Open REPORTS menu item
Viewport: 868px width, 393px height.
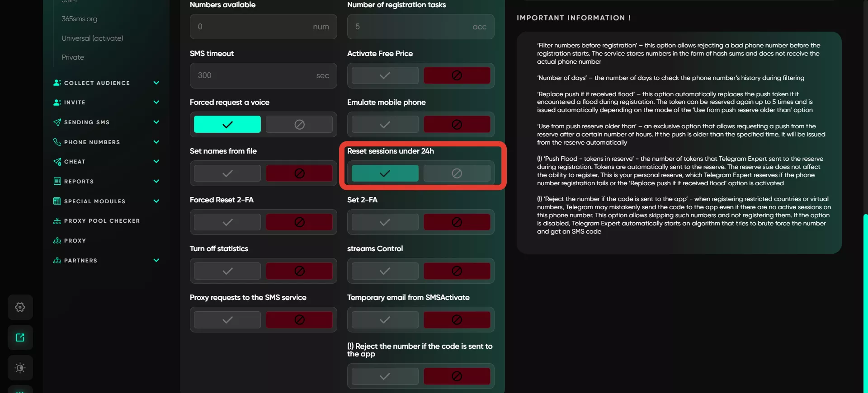point(79,182)
